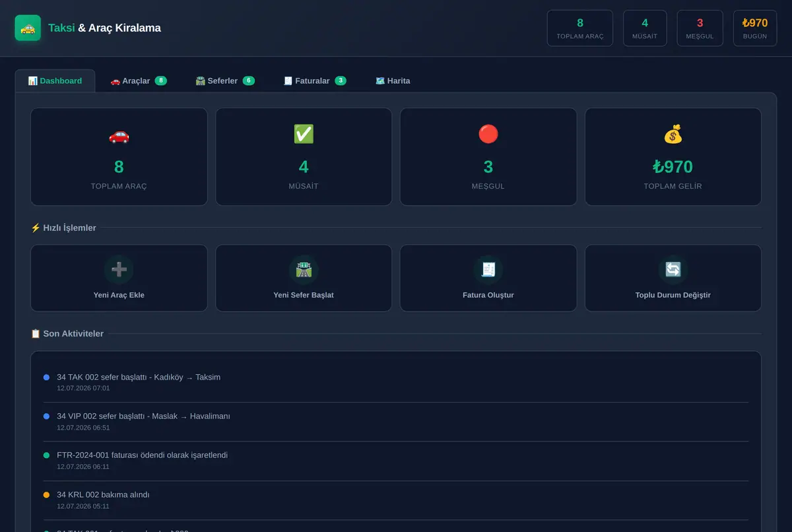This screenshot has height=532, width=792.
Task: Click the green checkmark icon in Müsait card
Action: click(304, 134)
